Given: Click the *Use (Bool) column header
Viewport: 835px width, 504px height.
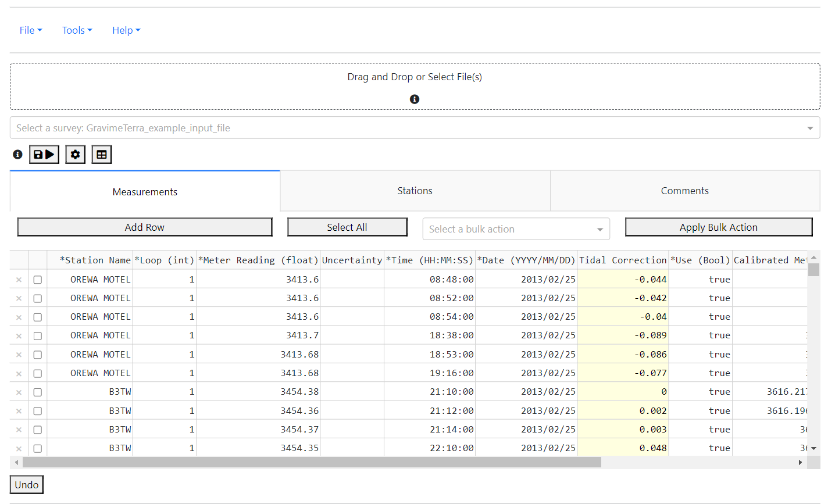Looking at the screenshot, I should (700, 260).
